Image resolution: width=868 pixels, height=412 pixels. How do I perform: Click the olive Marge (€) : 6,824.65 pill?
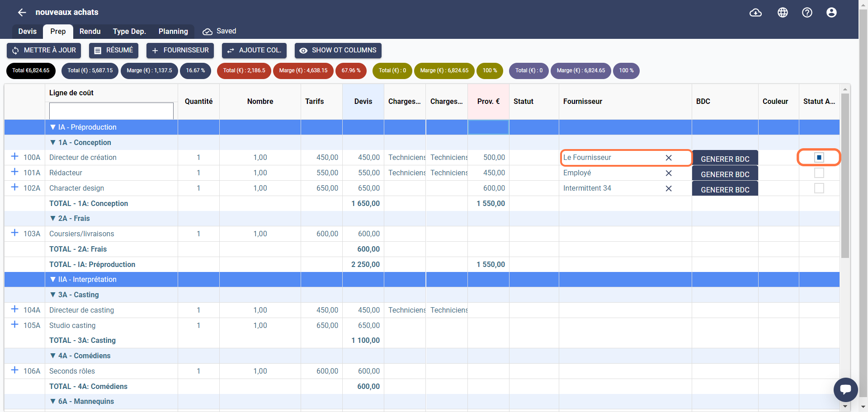pyautogui.click(x=444, y=70)
